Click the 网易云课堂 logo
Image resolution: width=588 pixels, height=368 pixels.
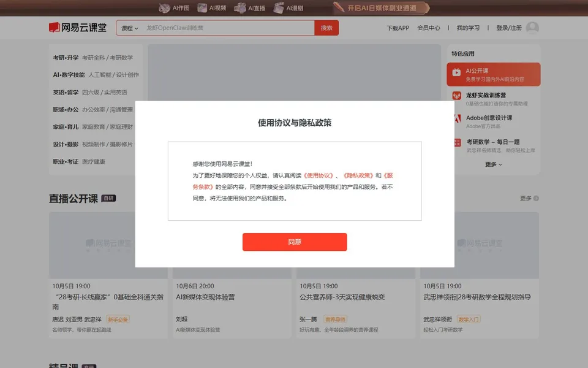point(78,28)
